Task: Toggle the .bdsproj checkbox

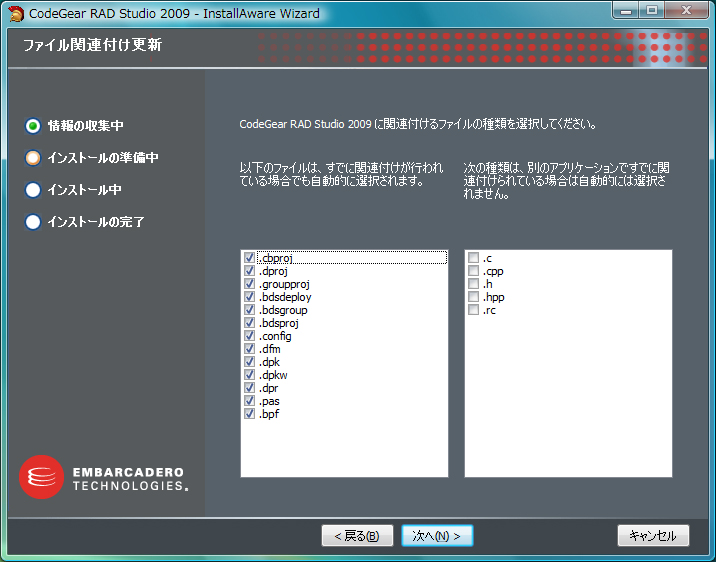Action: 249,323
